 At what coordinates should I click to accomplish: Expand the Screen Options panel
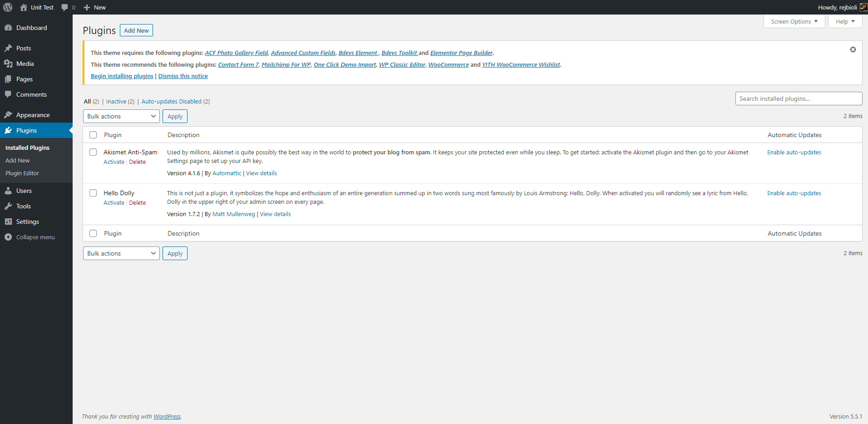pyautogui.click(x=794, y=21)
